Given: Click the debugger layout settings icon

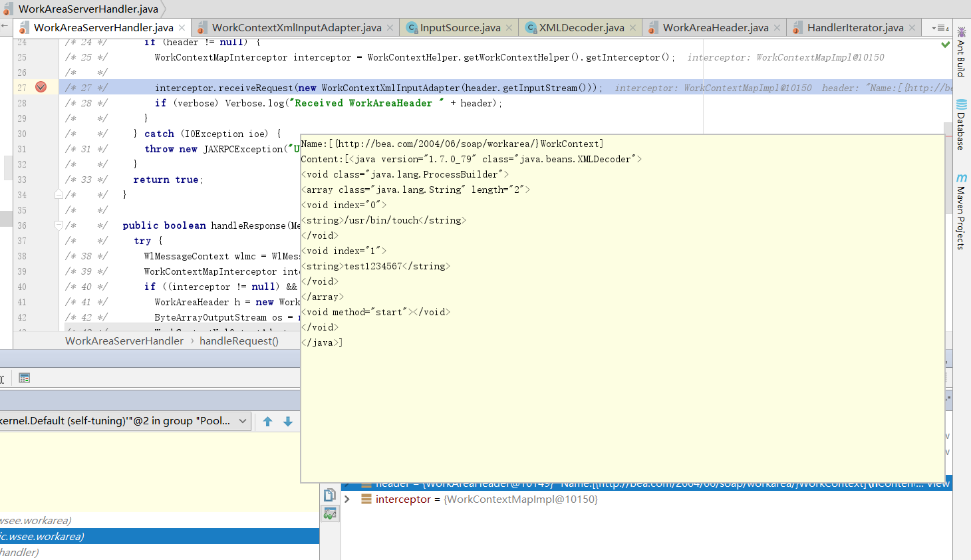Looking at the screenshot, I should [x=25, y=378].
